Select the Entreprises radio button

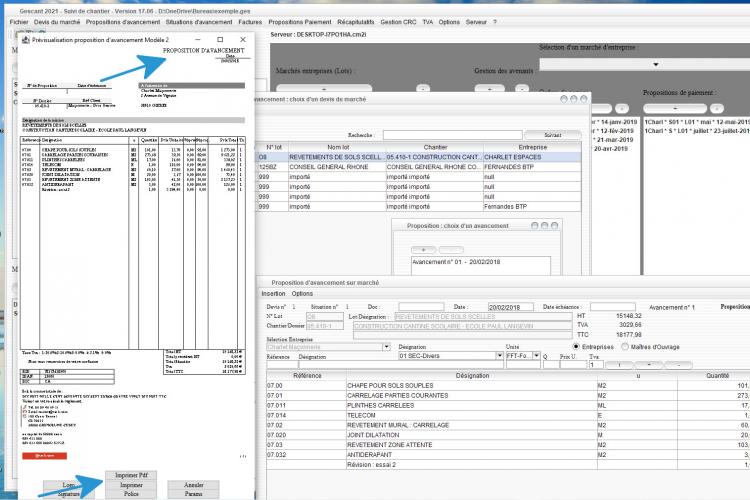[576, 346]
